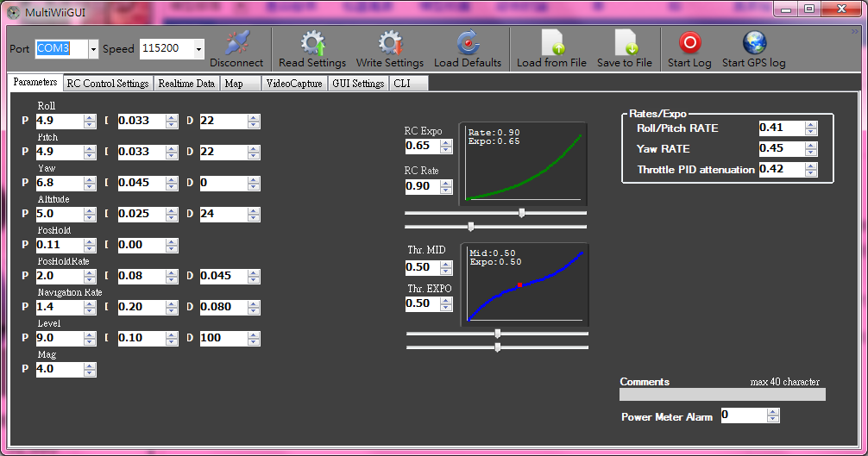
Task: Switch to the Parameters tab
Action: pyautogui.click(x=35, y=82)
